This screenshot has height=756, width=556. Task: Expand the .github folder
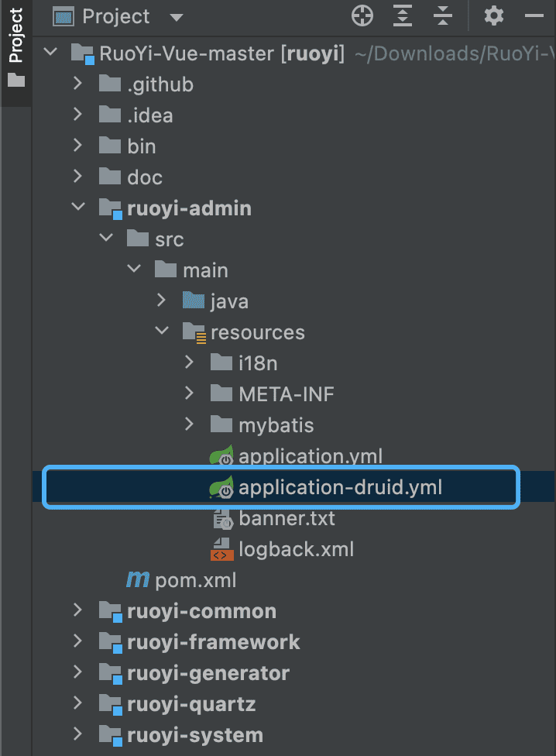pos(77,84)
